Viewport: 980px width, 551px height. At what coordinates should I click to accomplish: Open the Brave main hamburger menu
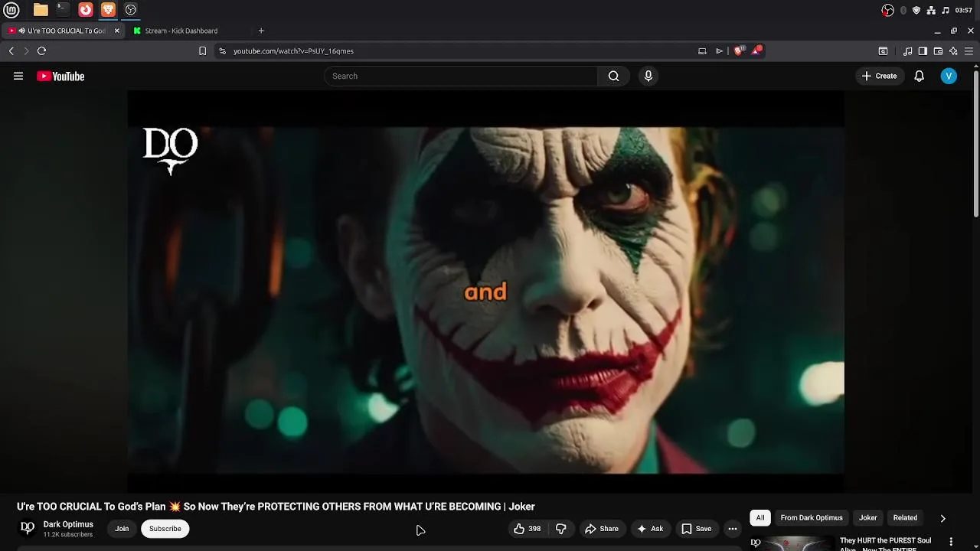(969, 51)
